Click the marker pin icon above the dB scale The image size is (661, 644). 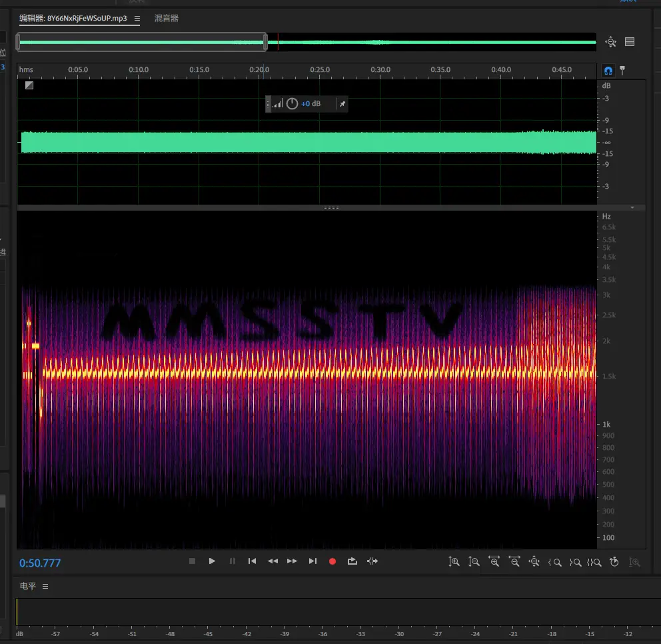coord(622,71)
